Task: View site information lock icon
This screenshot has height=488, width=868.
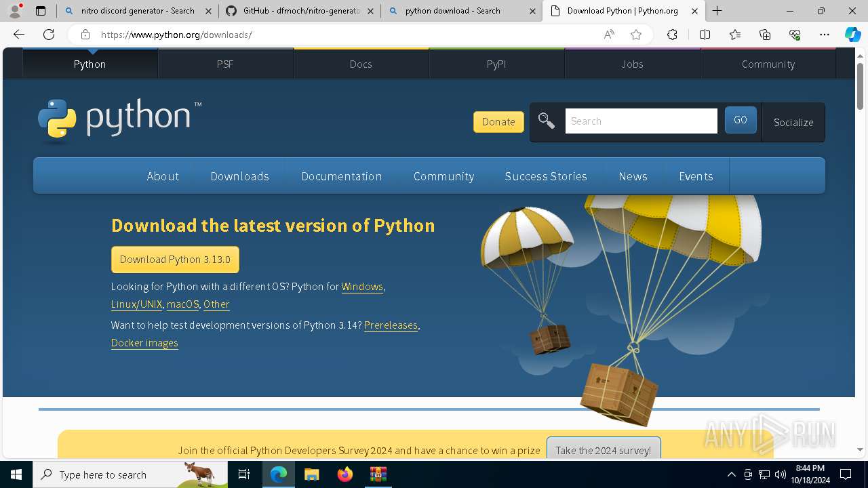Action: tap(85, 35)
